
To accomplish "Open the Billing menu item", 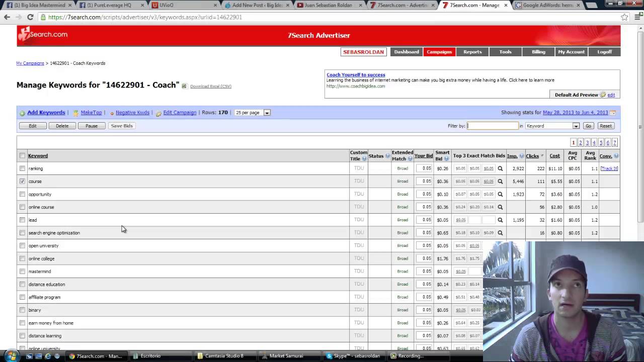I will pyautogui.click(x=538, y=52).
